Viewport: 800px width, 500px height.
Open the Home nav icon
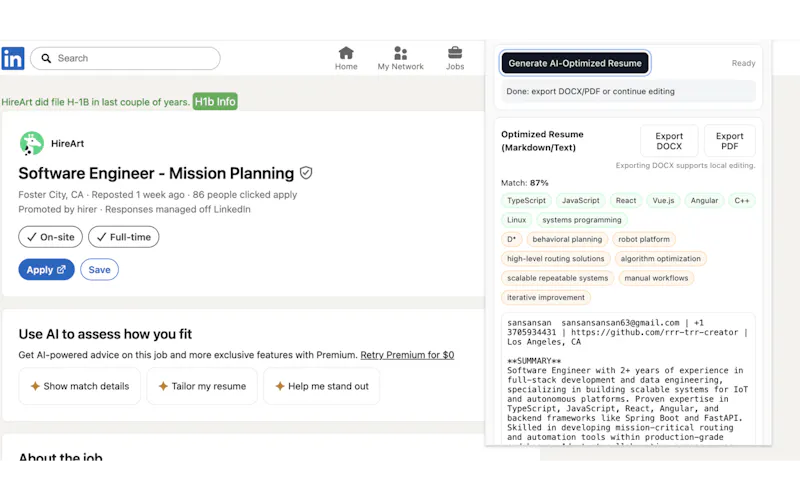(x=346, y=53)
